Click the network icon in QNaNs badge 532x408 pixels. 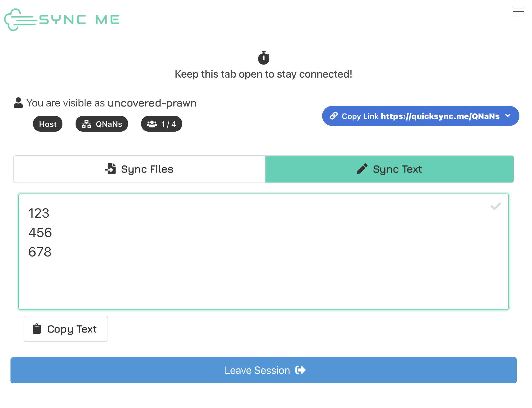coord(86,124)
